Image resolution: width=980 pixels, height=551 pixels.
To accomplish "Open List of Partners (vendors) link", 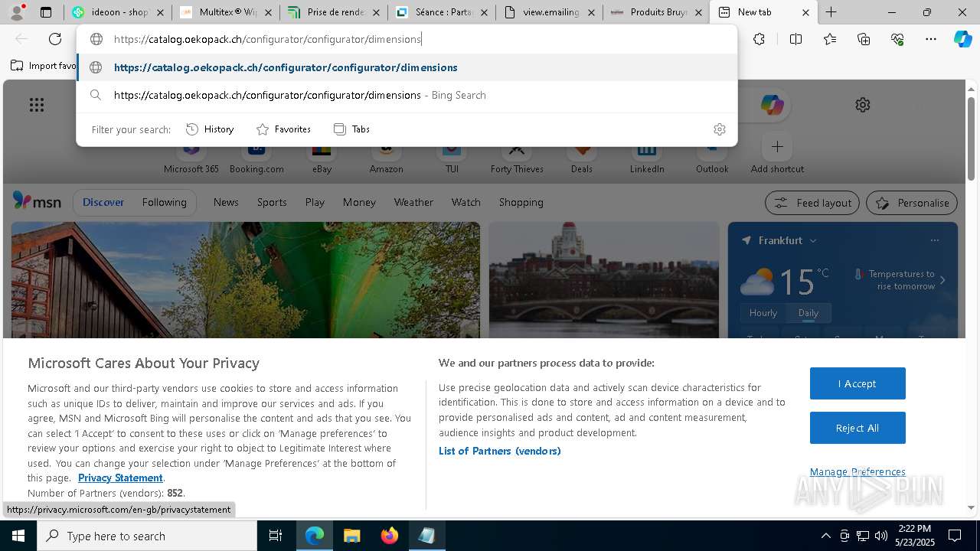I will 500,451.
